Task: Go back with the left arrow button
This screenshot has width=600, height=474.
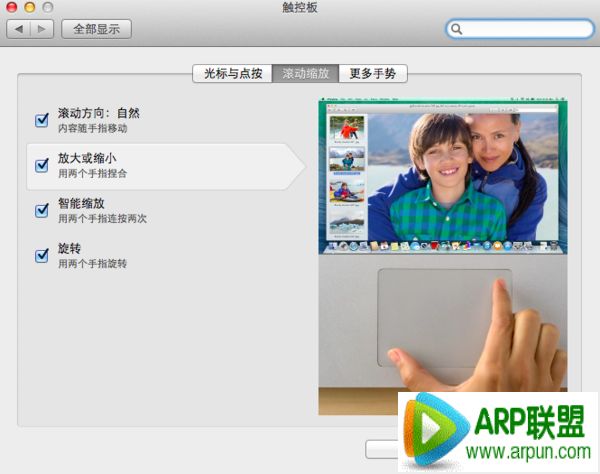Action: [18, 29]
